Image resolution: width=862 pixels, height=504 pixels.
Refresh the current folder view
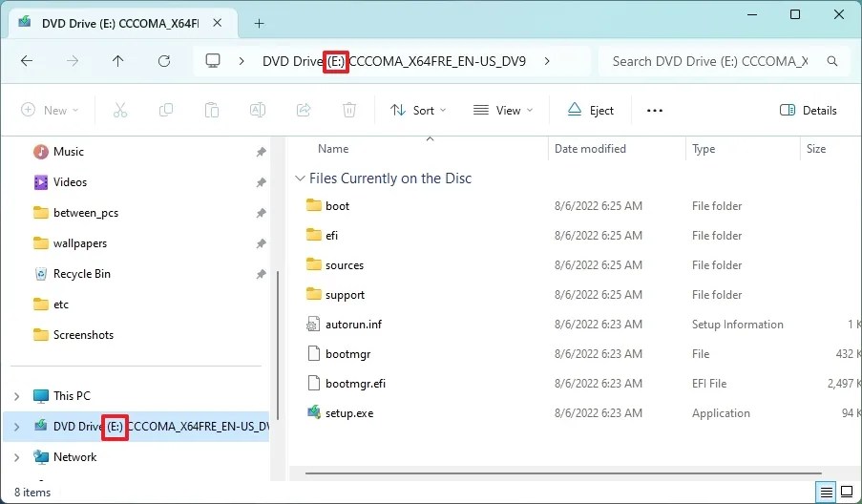(x=164, y=61)
